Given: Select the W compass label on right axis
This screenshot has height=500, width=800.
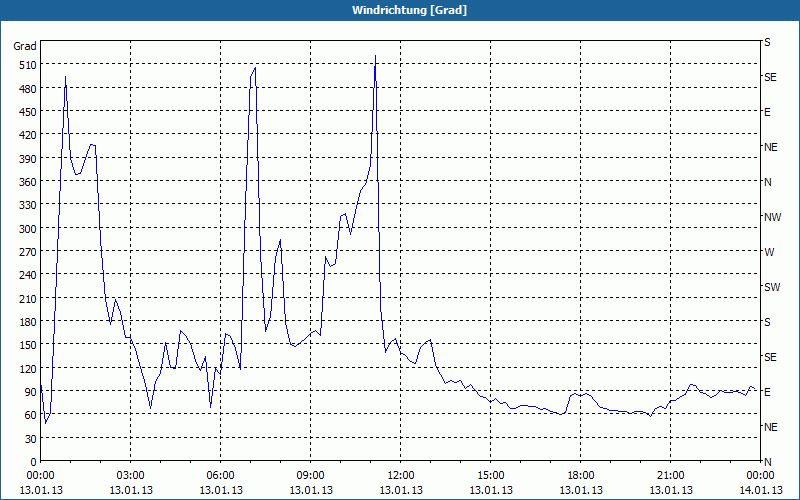Looking at the screenshot, I should (x=769, y=252).
